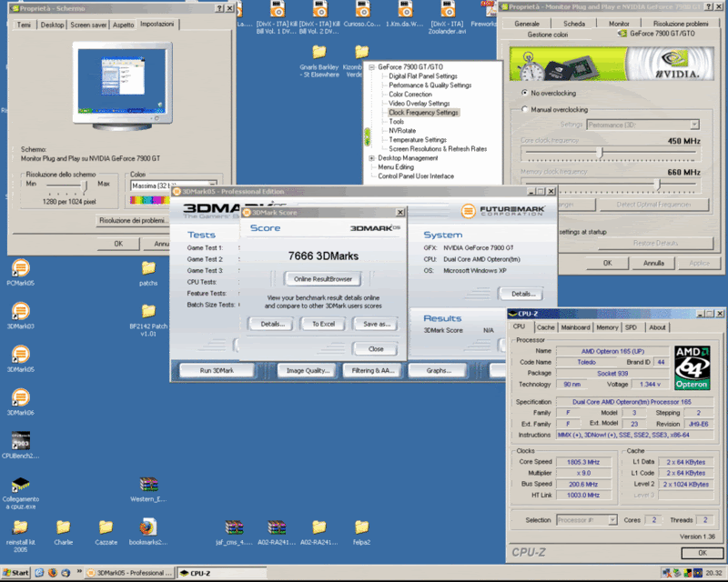Click Detect Optimal Frequencies in NVIDIA panel
This screenshot has height=582, width=728.
pos(653,205)
